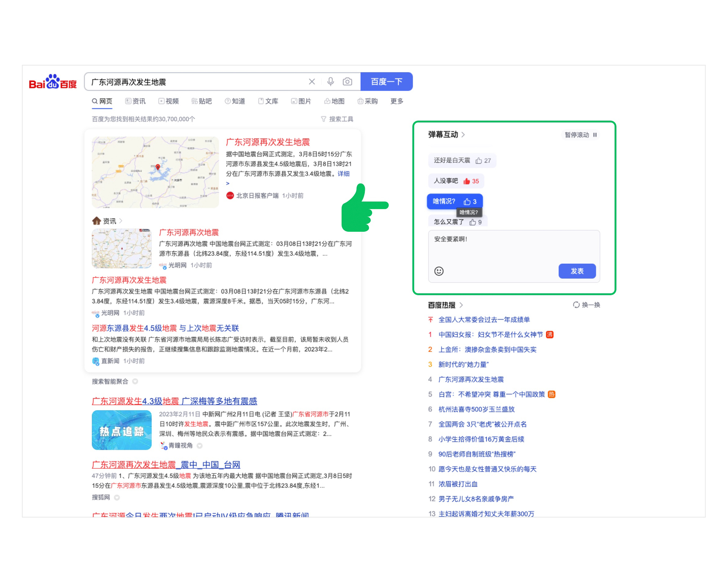Open the 知道 tab
The width and height of the screenshot is (728, 582).
[x=235, y=101]
